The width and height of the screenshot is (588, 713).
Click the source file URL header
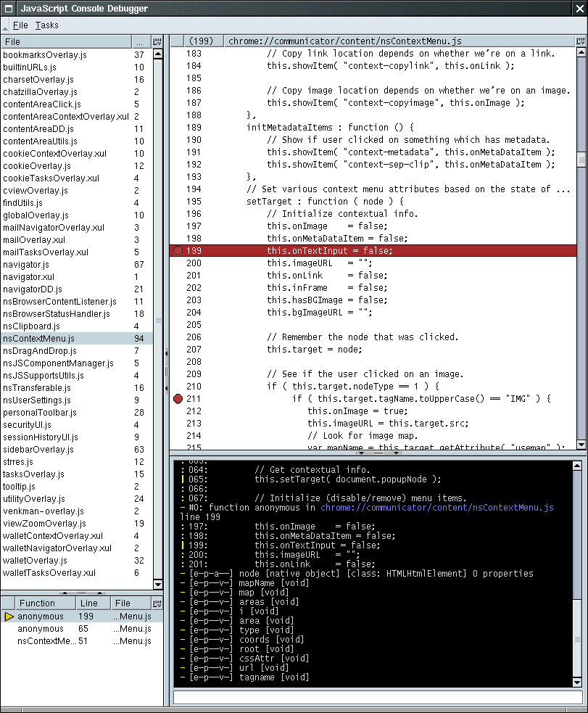[399, 41]
